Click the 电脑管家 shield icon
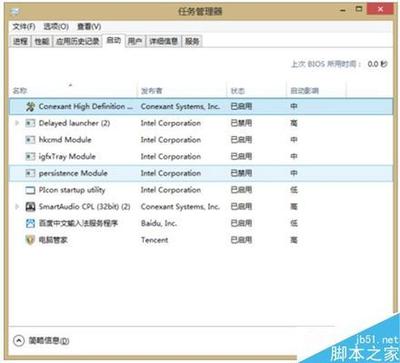 (30, 240)
